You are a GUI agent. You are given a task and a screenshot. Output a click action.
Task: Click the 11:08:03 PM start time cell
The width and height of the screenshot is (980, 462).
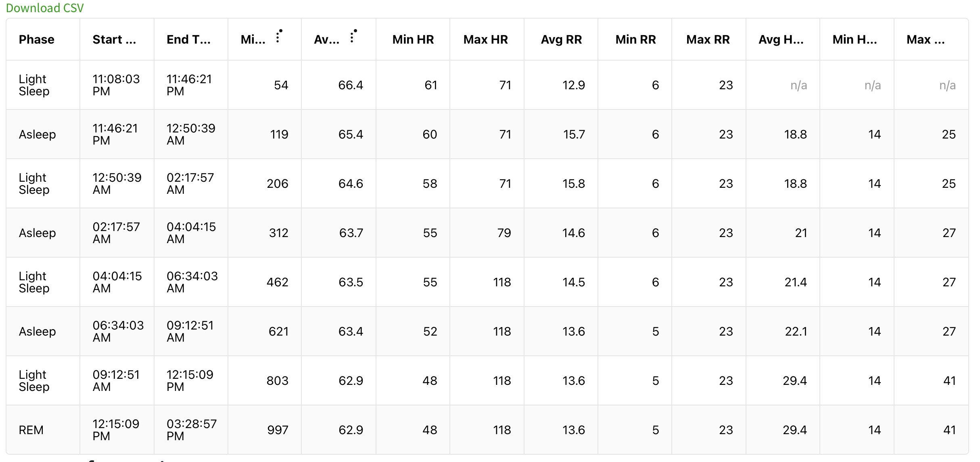pyautogui.click(x=116, y=85)
